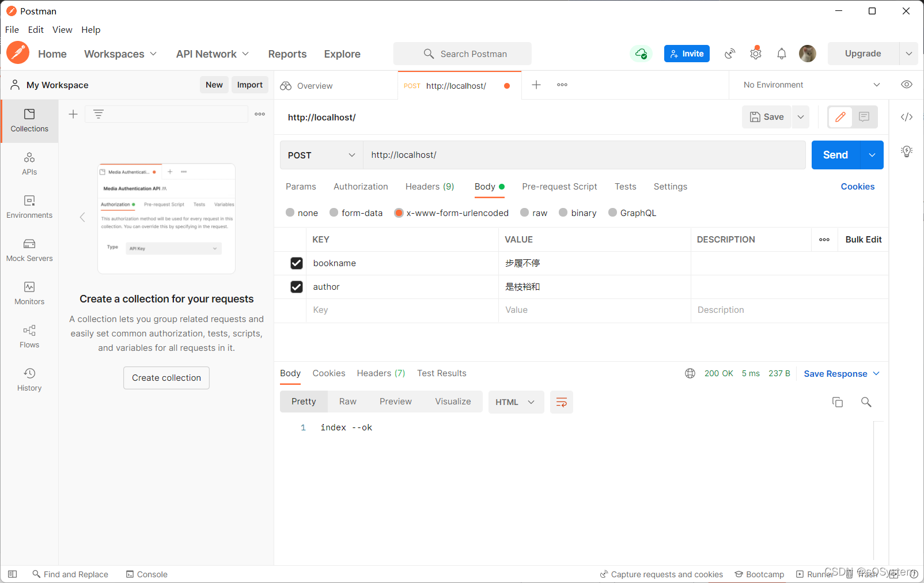The image size is (924, 583).
Task: Open the code snippet icon
Action: (x=907, y=117)
